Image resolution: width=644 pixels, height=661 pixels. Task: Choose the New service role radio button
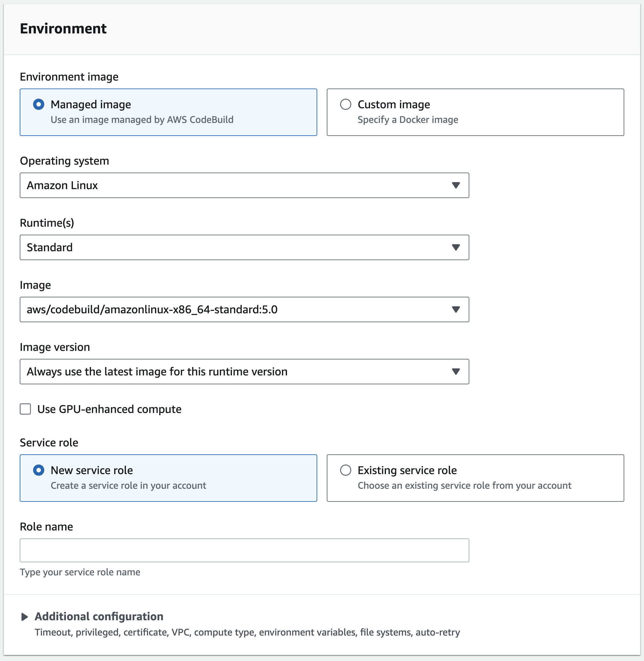click(x=38, y=470)
